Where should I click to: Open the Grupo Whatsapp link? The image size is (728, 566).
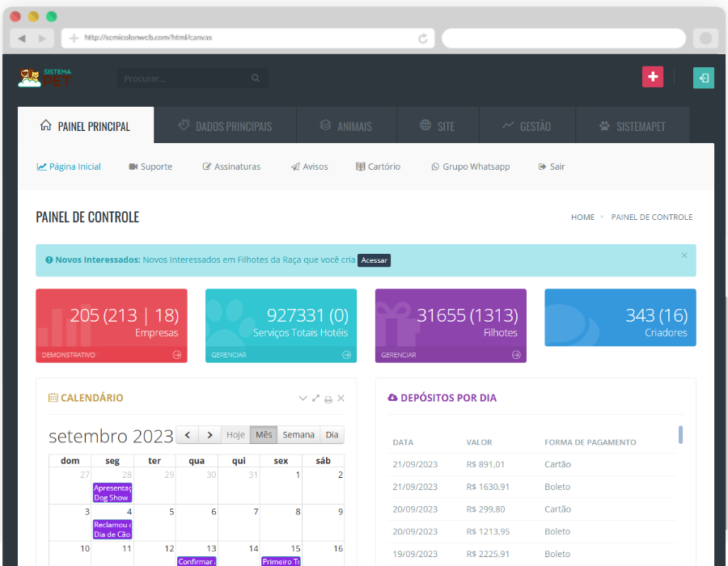click(470, 167)
